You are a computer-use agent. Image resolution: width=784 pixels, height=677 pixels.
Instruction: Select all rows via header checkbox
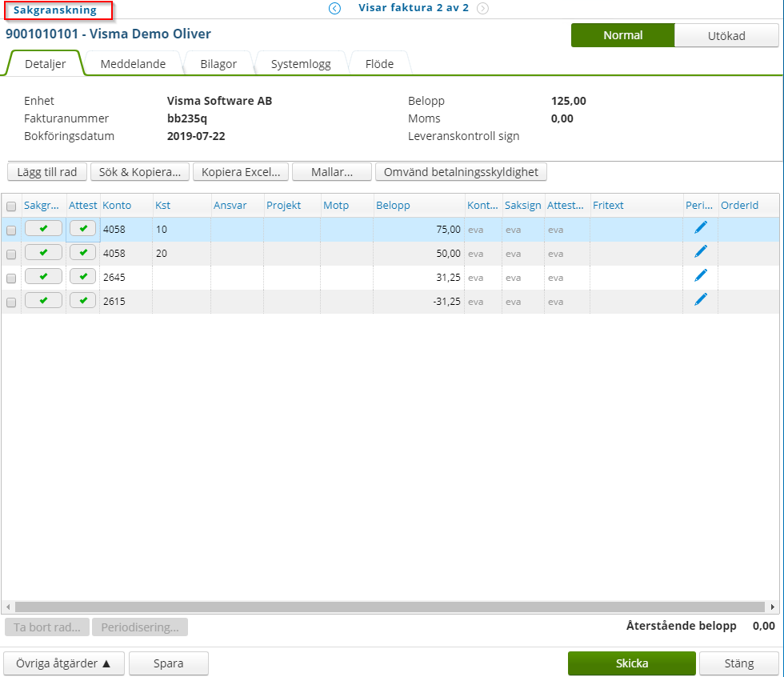click(11, 205)
